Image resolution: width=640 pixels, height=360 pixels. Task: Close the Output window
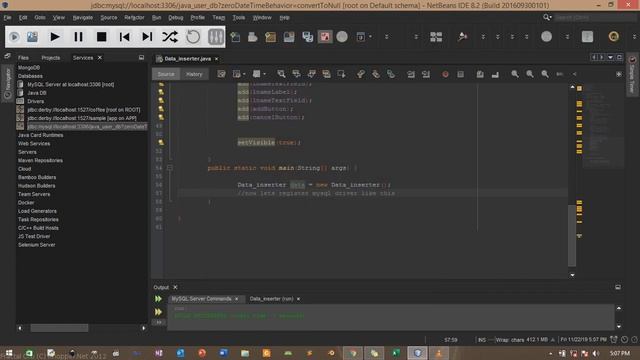pyautogui.click(x=175, y=287)
